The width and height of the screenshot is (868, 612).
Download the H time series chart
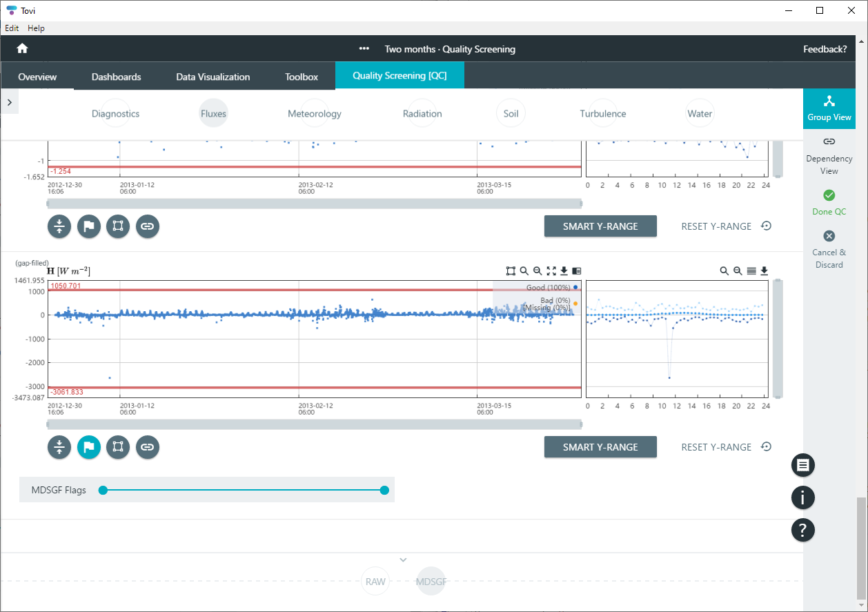click(x=564, y=271)
